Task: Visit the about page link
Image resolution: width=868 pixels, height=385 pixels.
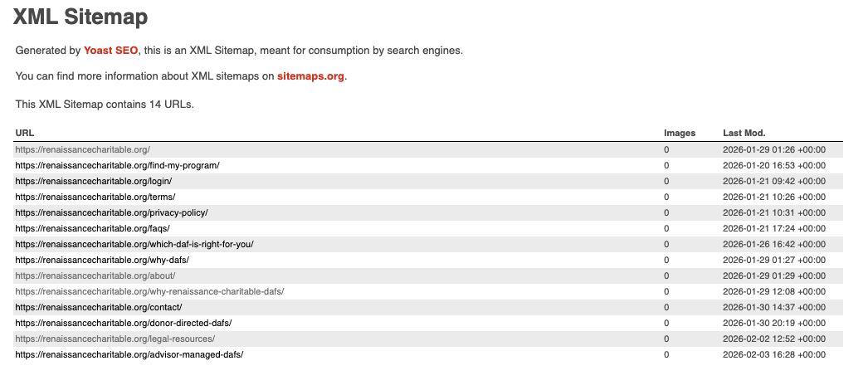Action: [95, 275]
